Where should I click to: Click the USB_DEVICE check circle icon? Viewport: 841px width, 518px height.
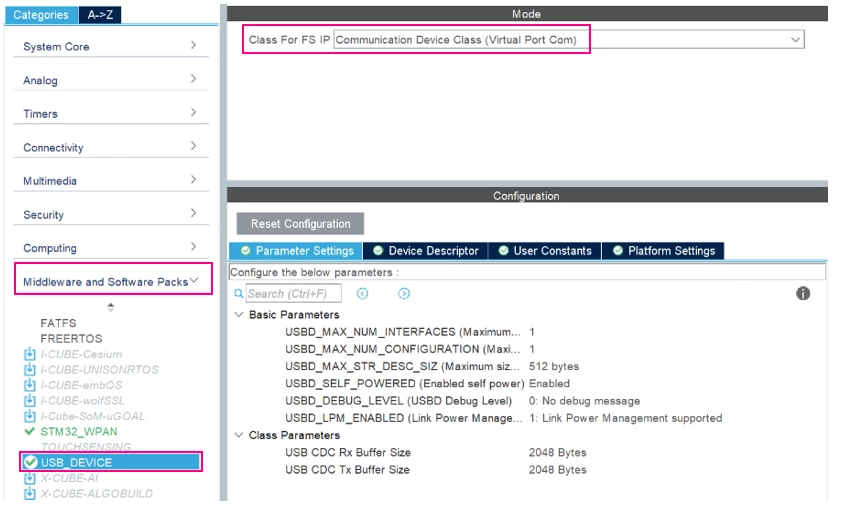pos(31,462)
